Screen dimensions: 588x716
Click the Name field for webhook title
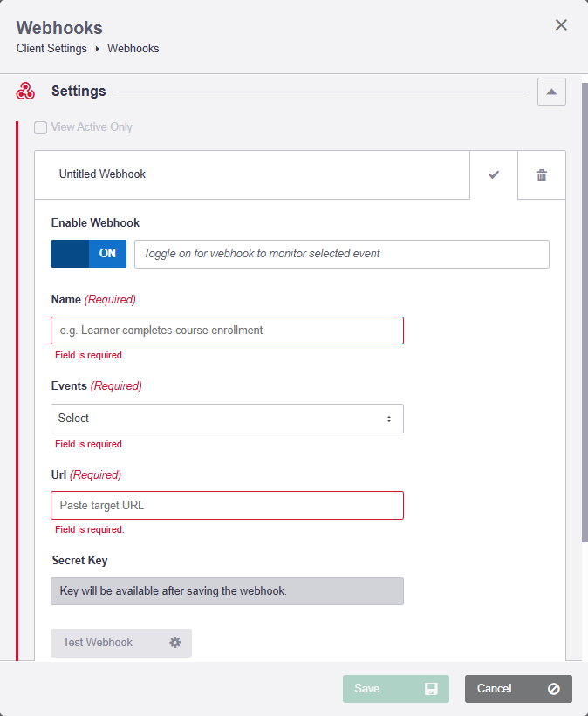(x=227, y=331)
